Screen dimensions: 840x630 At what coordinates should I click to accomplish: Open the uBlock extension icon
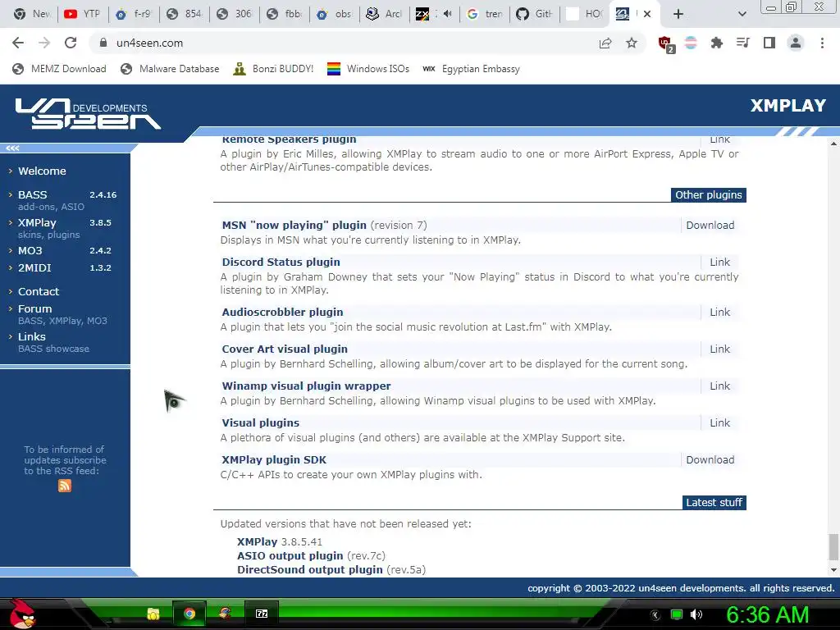tap(666, 44)
